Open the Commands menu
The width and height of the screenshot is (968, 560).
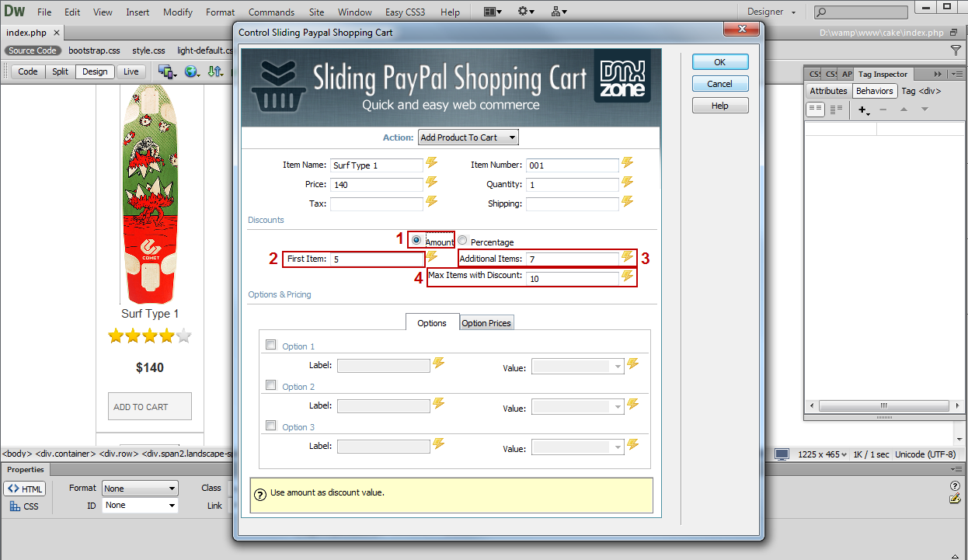tap(271, 12)
